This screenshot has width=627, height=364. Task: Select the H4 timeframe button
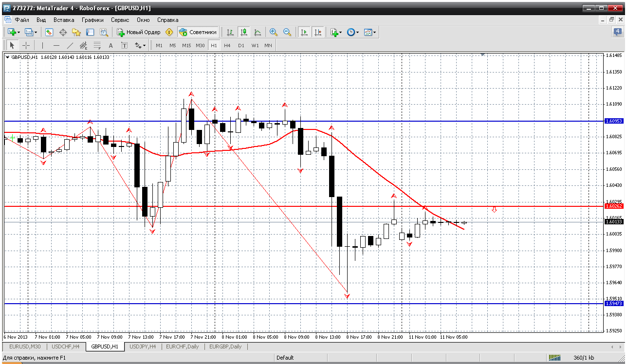coord(227,45)
